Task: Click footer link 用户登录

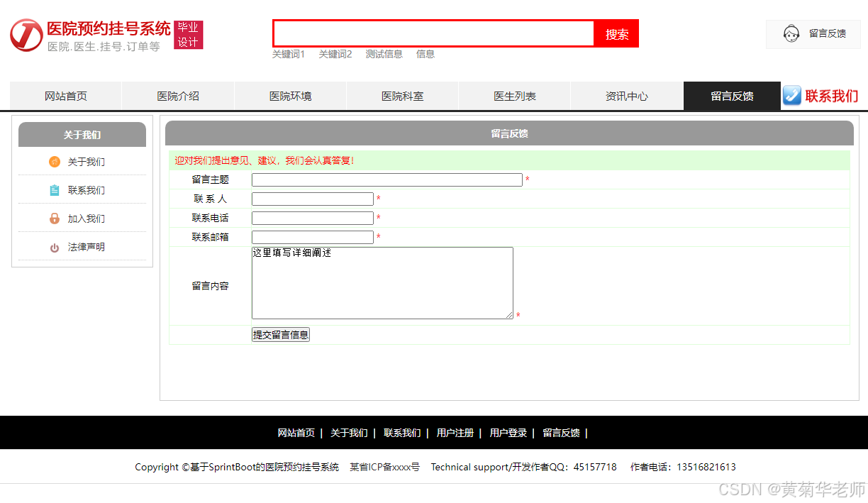Action: point(508,433)
